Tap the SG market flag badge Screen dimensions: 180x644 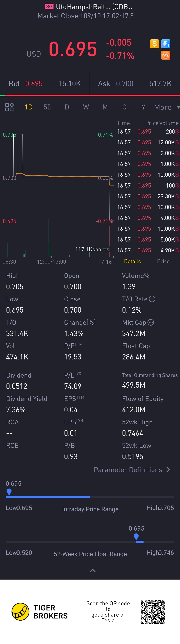pos(49,6)
